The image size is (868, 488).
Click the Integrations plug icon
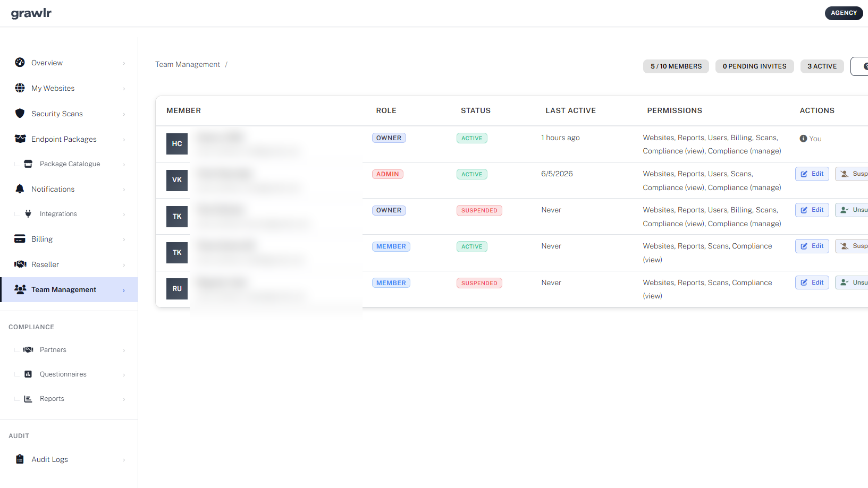tap(28, 213)
